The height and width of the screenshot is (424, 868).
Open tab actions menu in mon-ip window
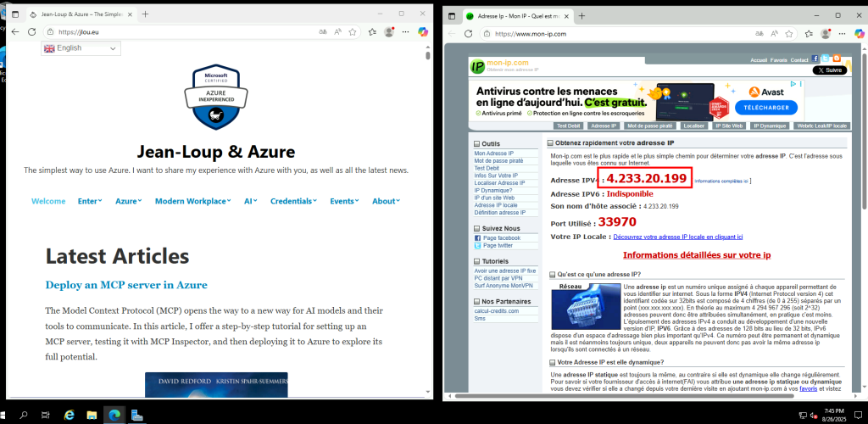tap(452, 16)
